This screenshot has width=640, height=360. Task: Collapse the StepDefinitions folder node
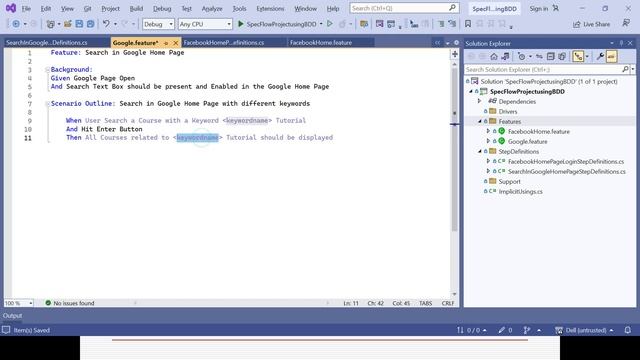pyautogui.click(x=480, y=151)
